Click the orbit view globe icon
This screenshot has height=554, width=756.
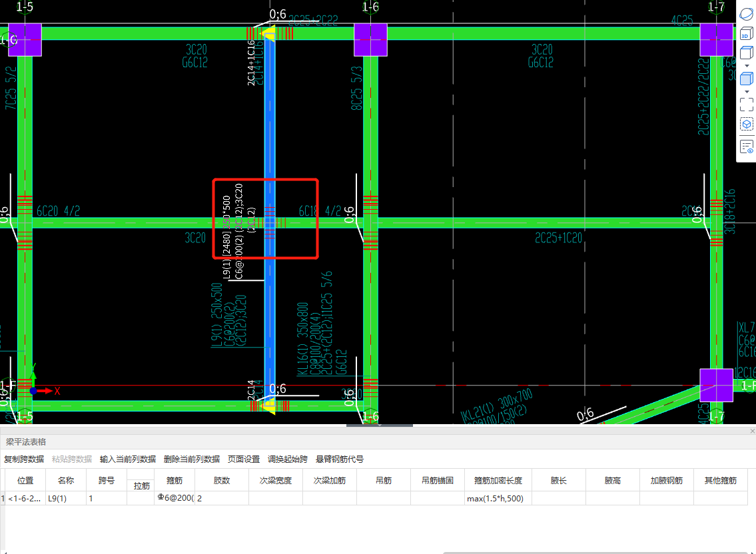point(746,14)
